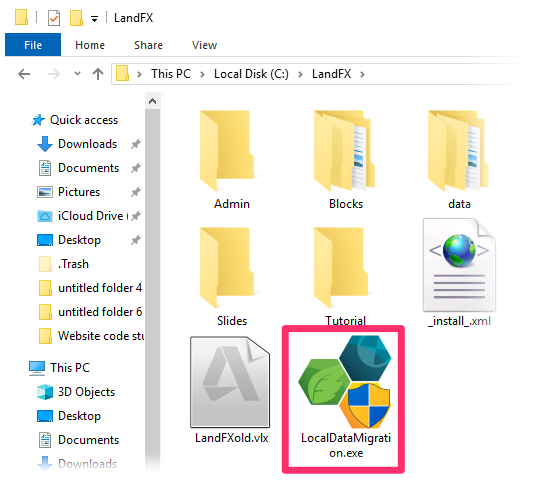Click the folder icon at address bar start
The image size is (554, 482).
point(122,74)
